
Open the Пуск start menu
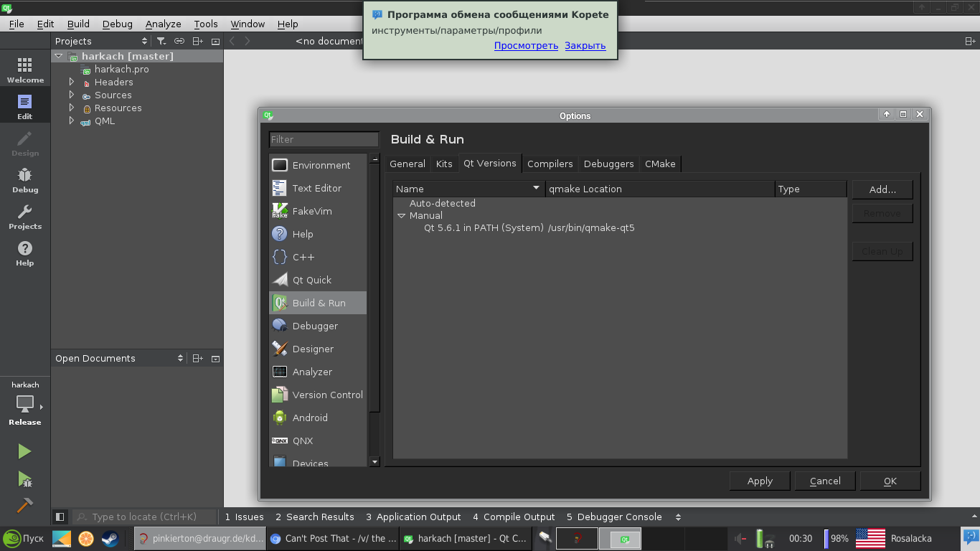24,538
